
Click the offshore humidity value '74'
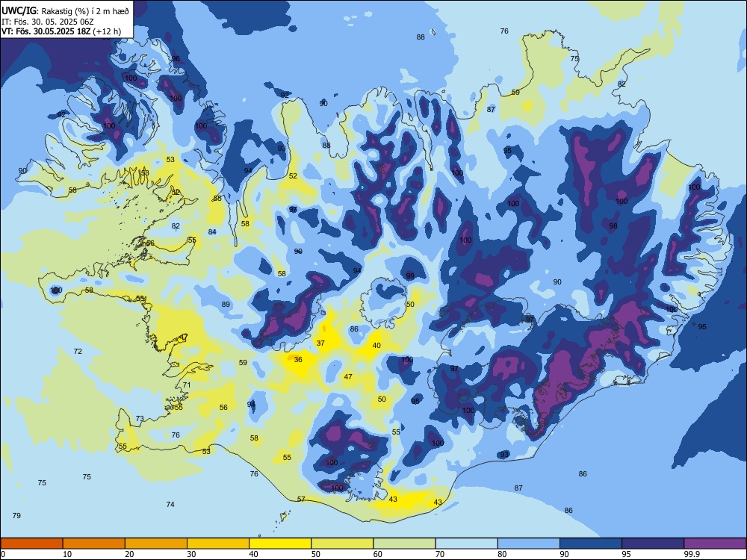[170, 504]
